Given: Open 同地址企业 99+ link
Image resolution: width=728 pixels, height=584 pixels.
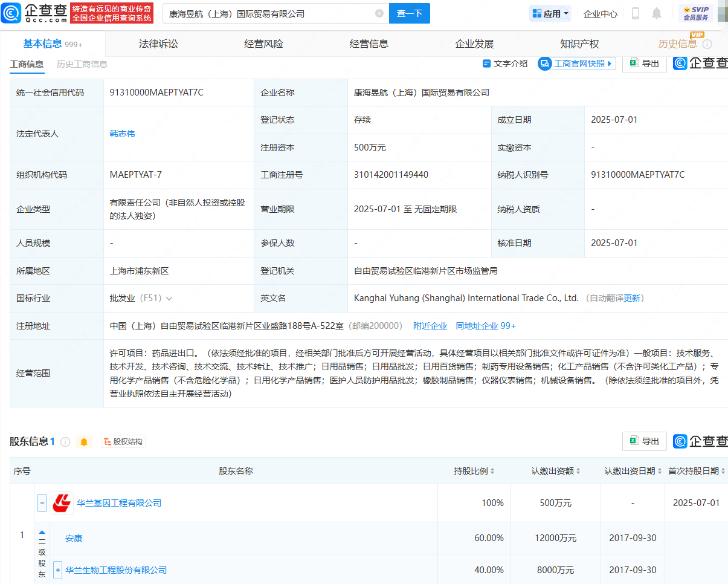Looking at the screenshot, I should (486, 326).
